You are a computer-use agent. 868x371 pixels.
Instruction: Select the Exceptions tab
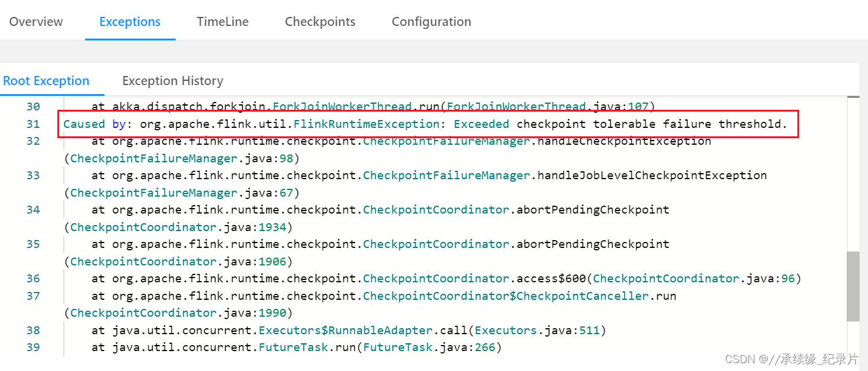coord(130,21)
